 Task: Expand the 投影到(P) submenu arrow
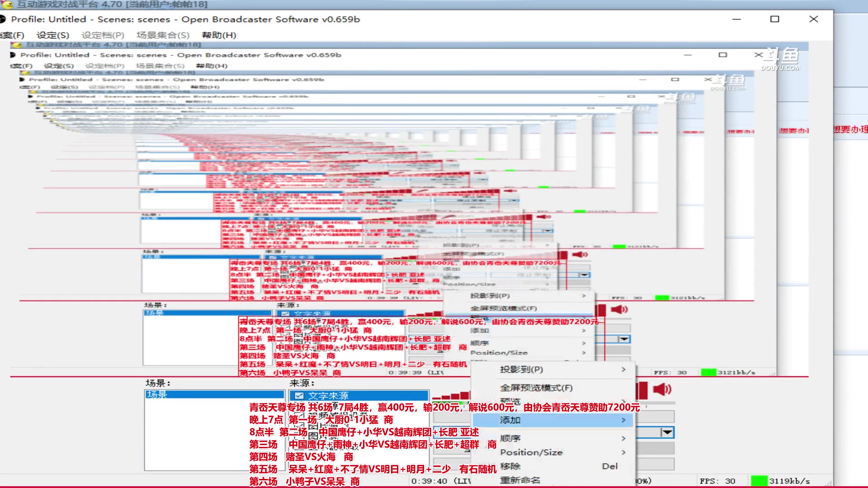[623, 370]
